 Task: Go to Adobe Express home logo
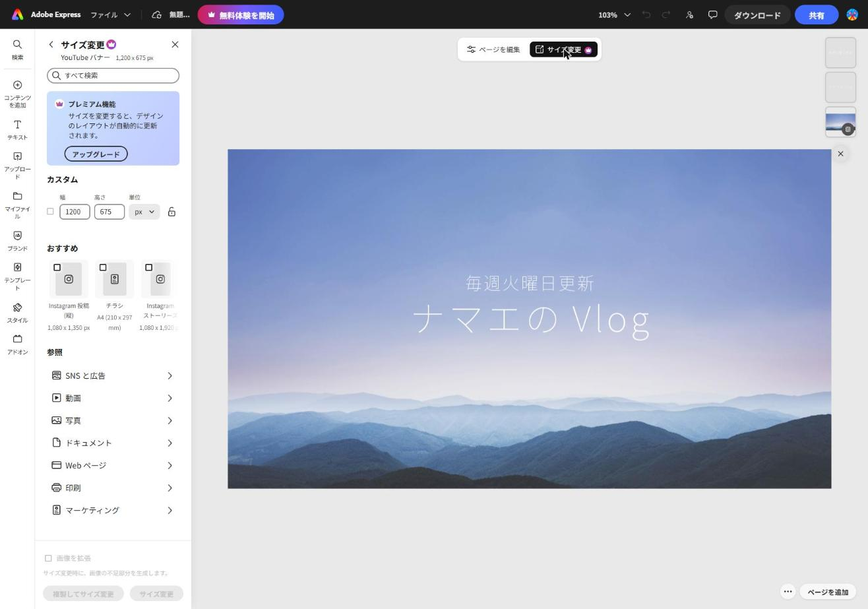(x=18, y=15)
